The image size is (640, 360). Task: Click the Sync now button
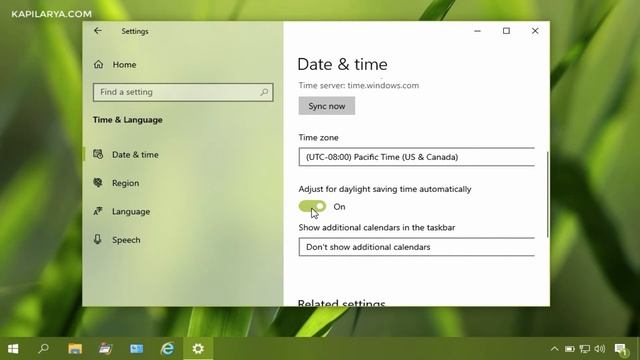(x=327, y=106)
